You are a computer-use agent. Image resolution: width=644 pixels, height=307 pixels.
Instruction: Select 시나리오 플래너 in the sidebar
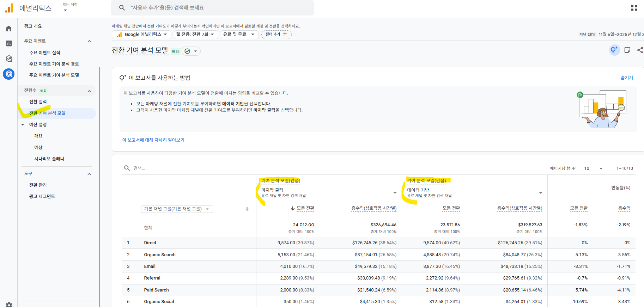pyautogui.click(x=49, y=159)
